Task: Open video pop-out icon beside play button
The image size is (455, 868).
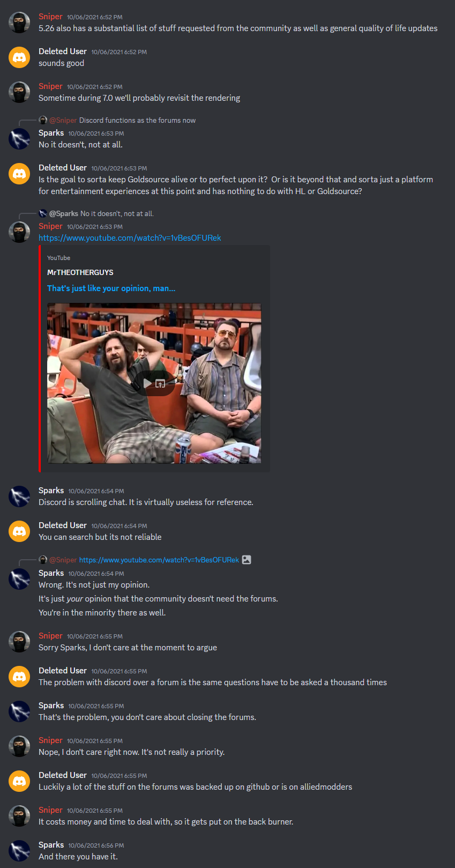Action: pos(160,383)
